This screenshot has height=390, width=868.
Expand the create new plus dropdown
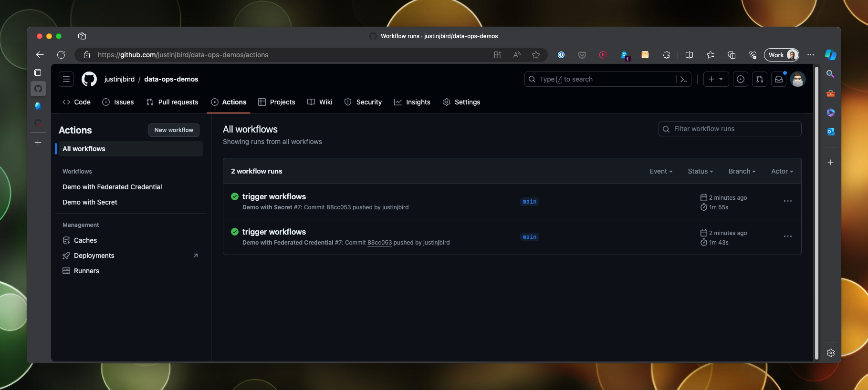716,79
